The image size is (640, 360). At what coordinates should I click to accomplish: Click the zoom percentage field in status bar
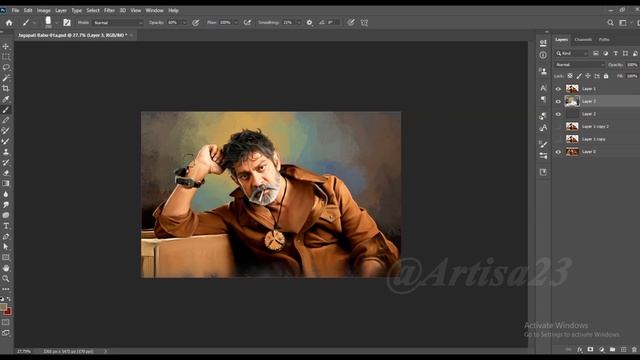tap(24, 351)
